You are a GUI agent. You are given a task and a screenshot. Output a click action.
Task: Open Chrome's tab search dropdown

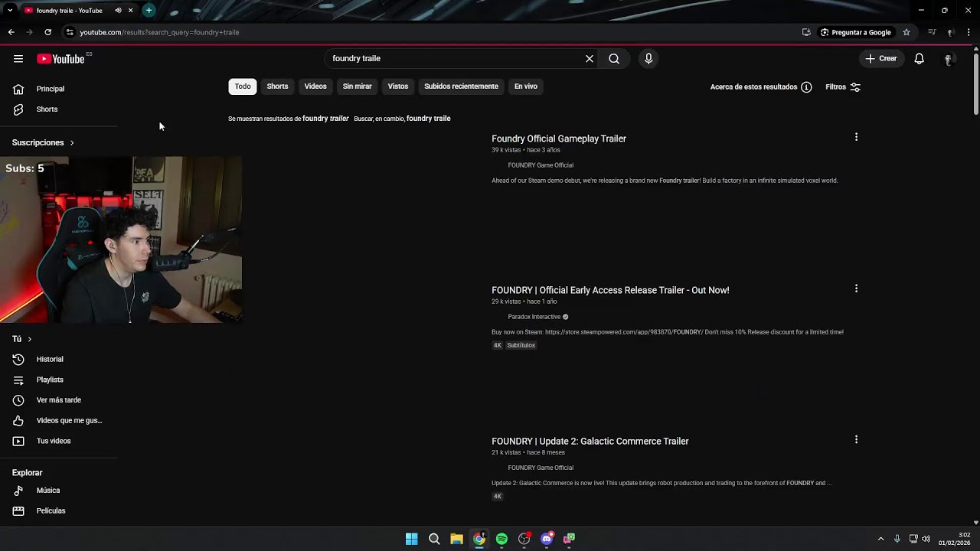coord(9,11)
